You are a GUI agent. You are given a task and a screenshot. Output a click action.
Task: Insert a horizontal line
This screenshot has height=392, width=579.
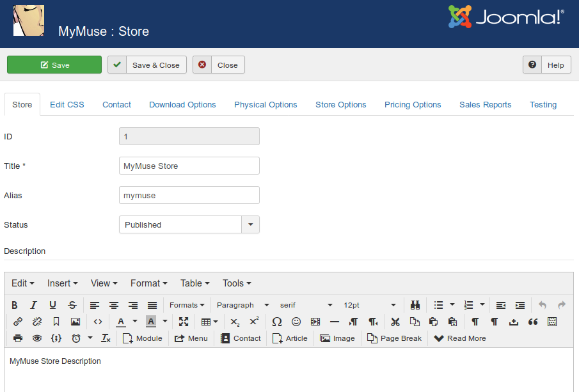(335, 322)
